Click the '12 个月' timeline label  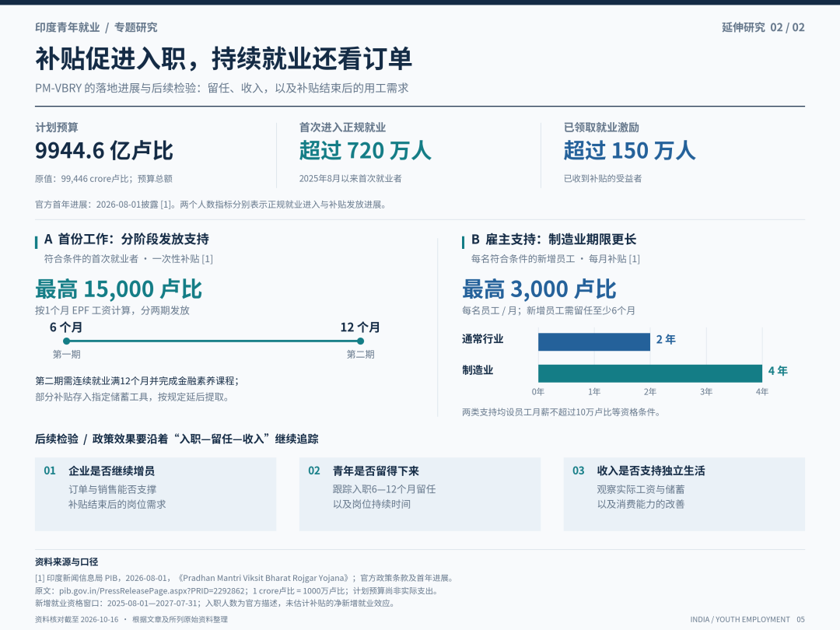tap(360, 327)
